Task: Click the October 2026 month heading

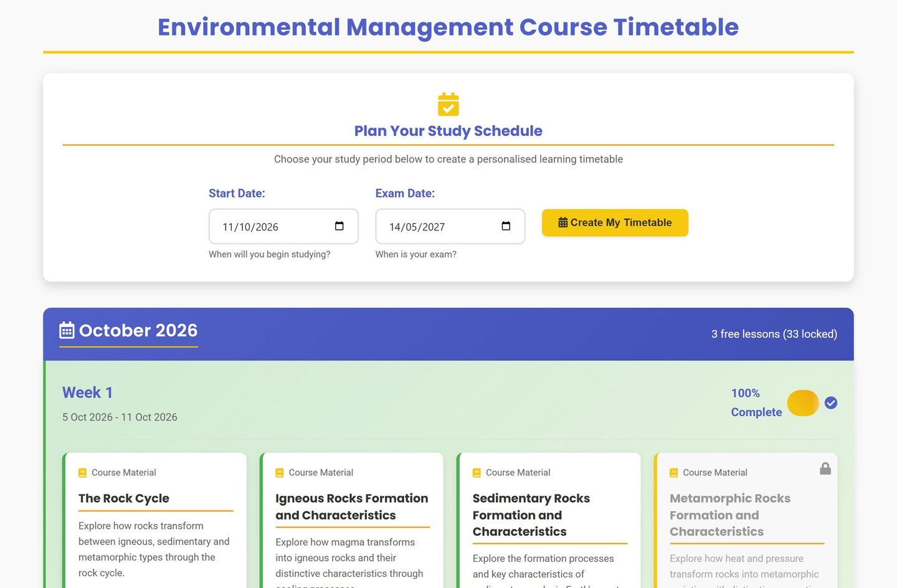Action: 138,330
